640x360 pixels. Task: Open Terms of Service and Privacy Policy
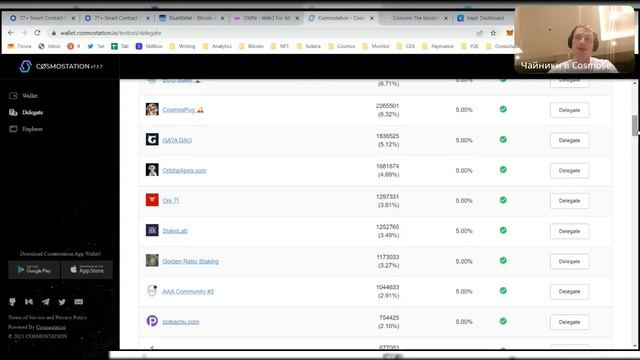47,317
